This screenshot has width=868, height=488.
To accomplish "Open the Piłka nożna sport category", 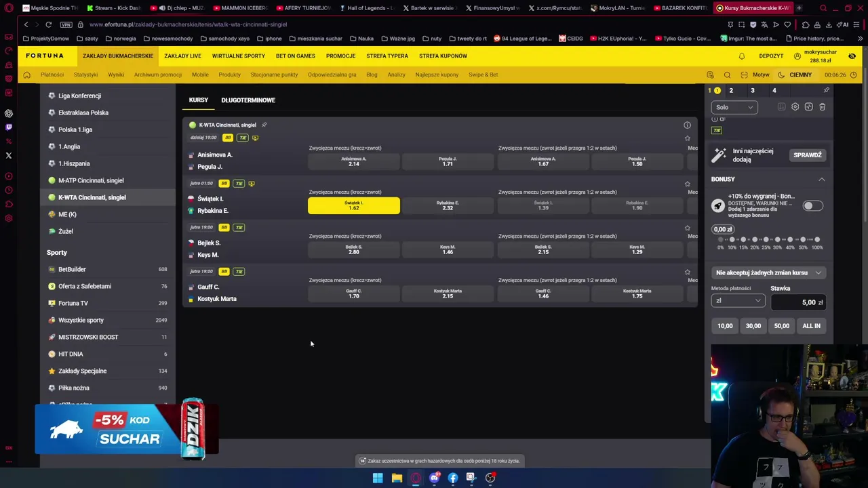I will [74, 388].
